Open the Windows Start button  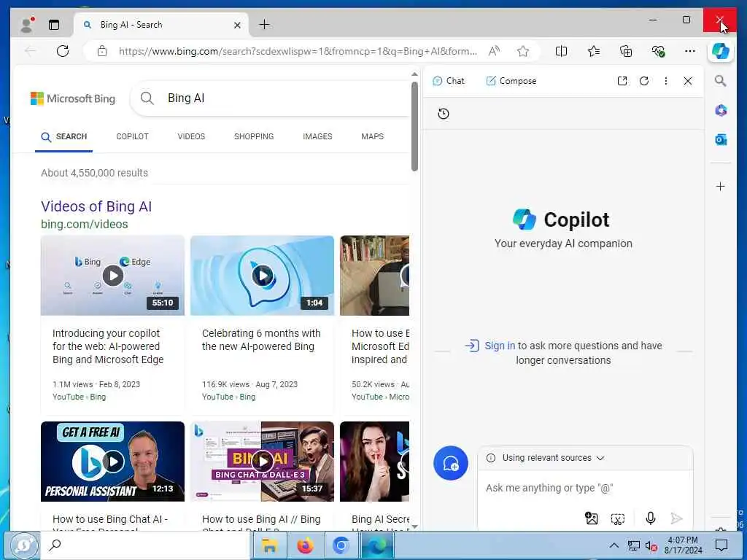tap(24, 545)
